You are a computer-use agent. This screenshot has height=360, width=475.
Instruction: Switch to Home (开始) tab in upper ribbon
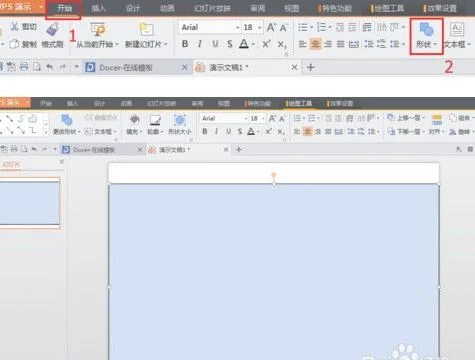(x=64, y=8)
